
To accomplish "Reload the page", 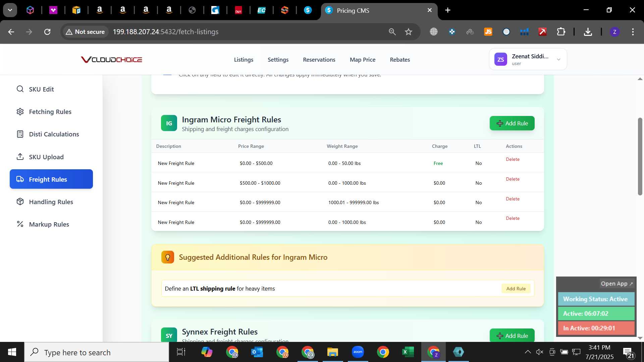I will point(47,32).
